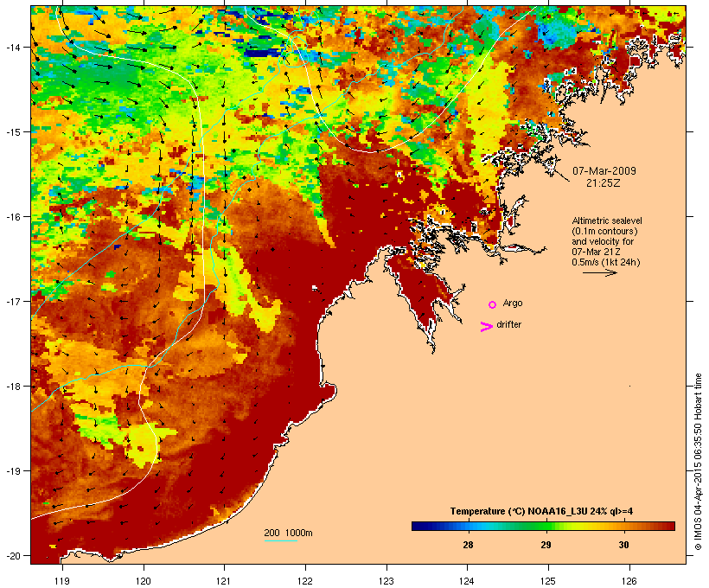Click the colorbar label '28'
The width and height of the screenshot is (709, 588).
[468, 545]
